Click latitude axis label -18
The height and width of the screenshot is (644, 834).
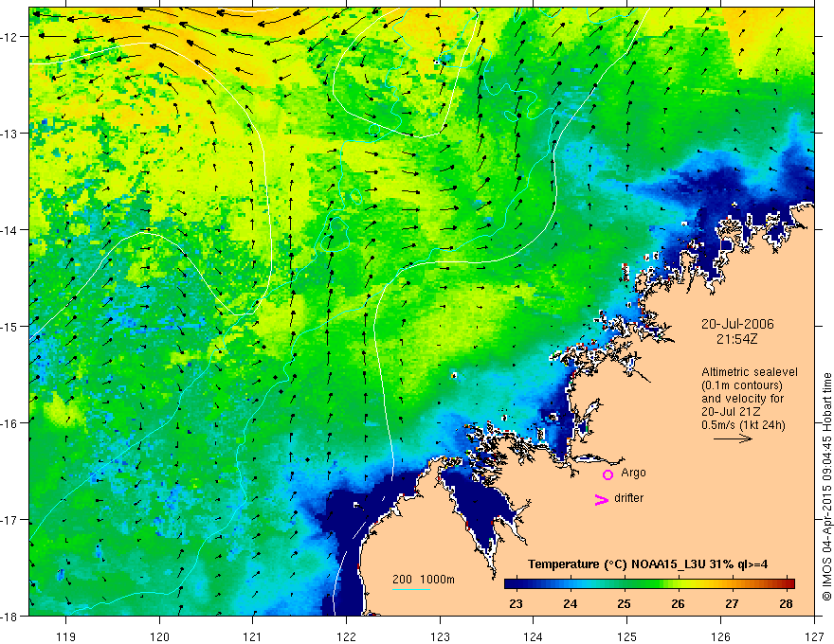point(9,617)
